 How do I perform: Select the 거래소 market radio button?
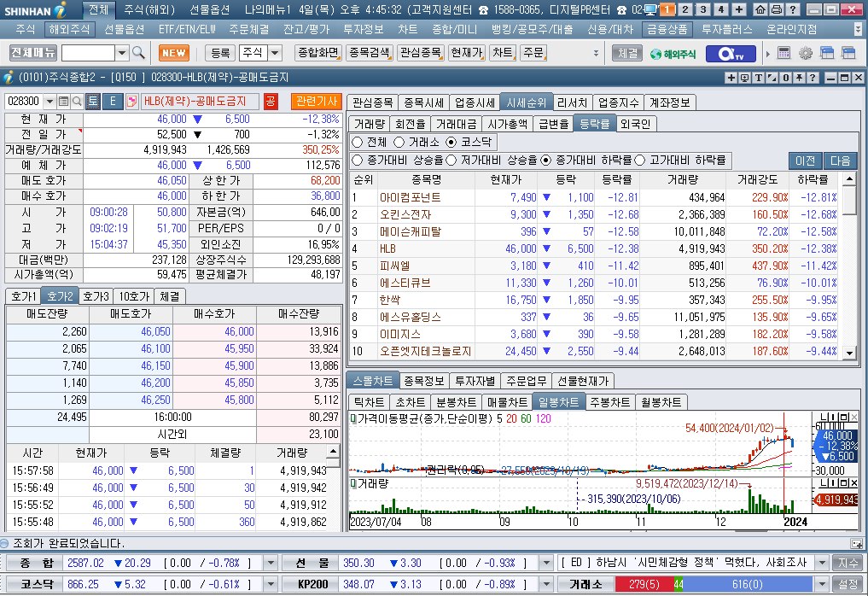coord(399,143)
